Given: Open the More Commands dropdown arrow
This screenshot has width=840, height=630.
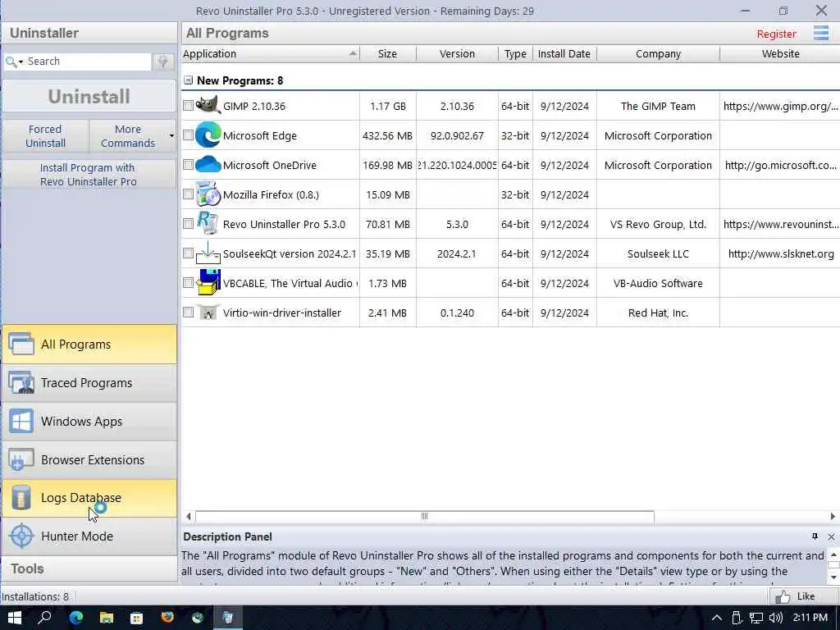Looking at the screenshot, I should (171, 135).
